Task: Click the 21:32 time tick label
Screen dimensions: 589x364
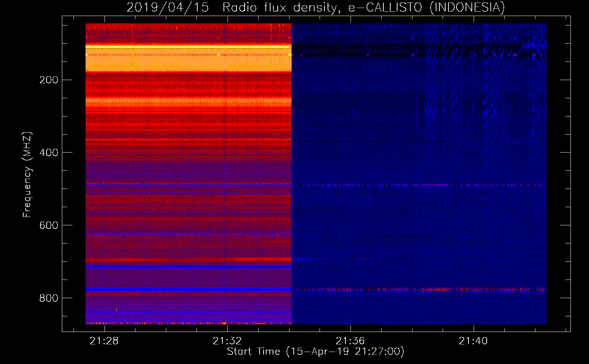Action: pyautogui.click(x=227, y=341)
